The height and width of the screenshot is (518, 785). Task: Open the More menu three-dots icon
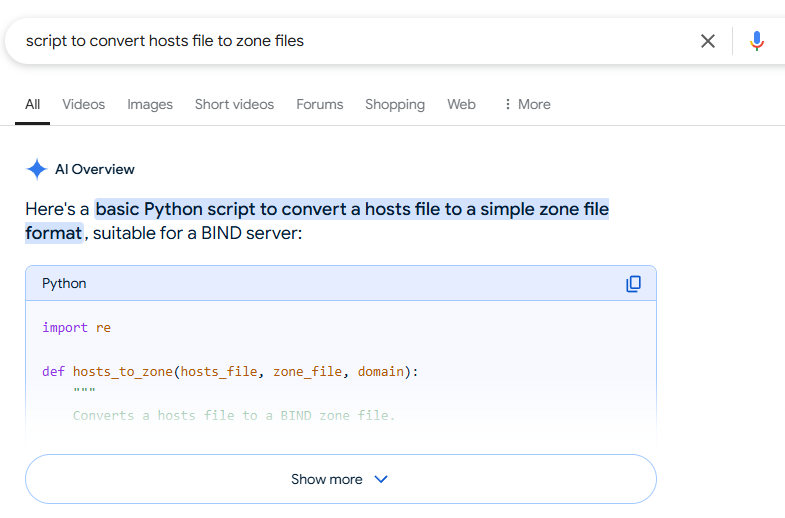tap(508, 104)
